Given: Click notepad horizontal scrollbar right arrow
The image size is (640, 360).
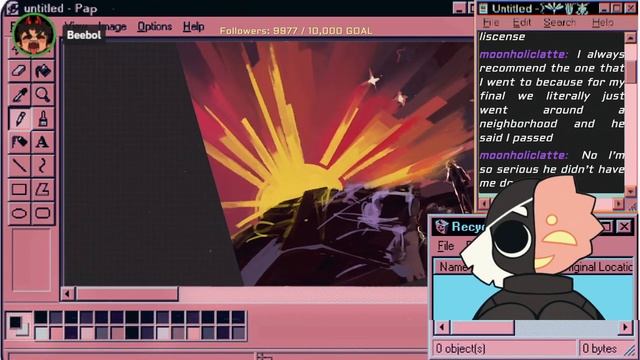Looking at the screenshot, I should tap(619, 203).
